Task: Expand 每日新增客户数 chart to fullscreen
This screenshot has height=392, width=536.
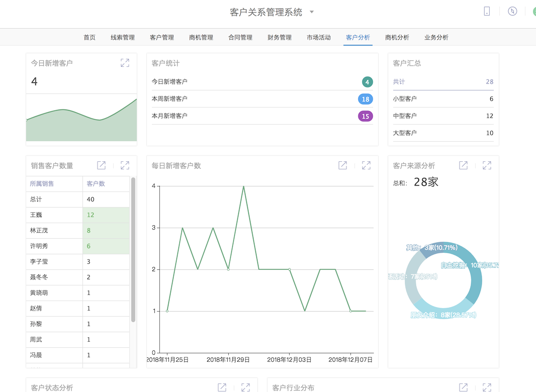Action: point(366,165)
